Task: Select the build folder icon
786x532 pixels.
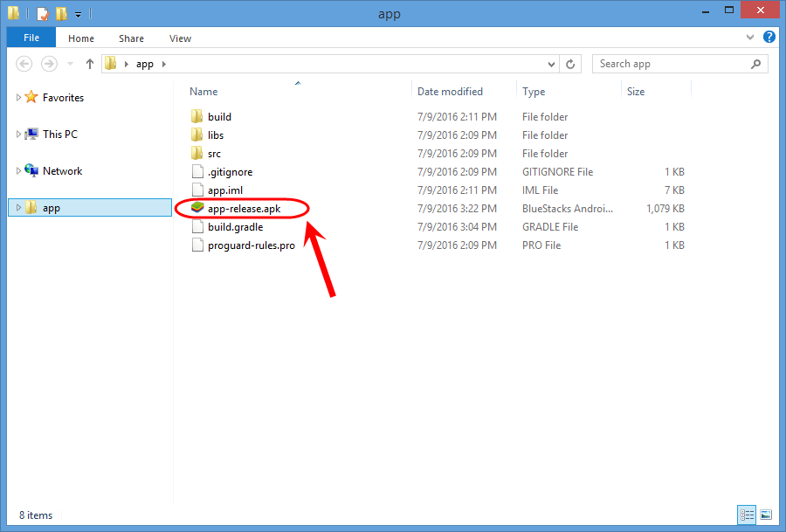Action: pyautogui.click(x=197, y=116)
